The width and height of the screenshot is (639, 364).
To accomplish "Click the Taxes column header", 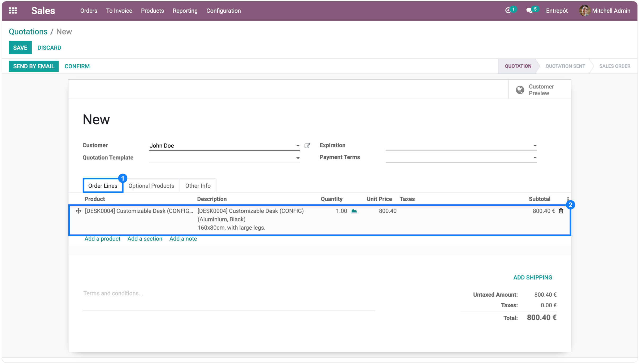I will [407, 199].
